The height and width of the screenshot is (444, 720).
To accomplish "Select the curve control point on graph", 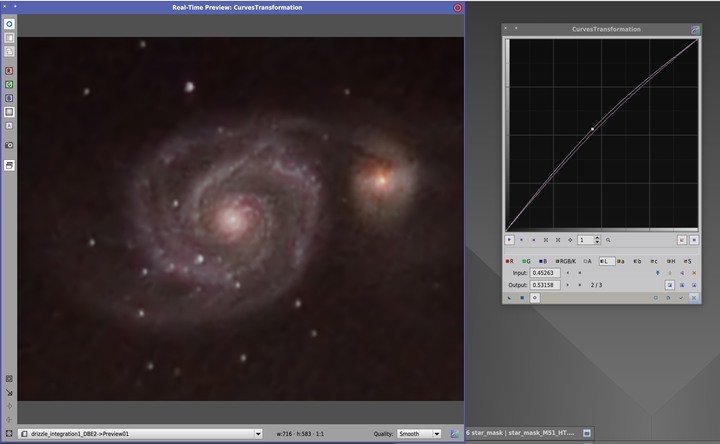I will pyautogui.click(x=592, y=129).
